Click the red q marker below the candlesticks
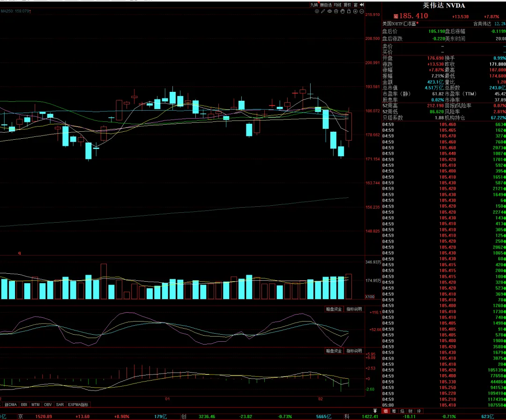The width and height of the screenshot is (506, 420). pyautogui.click(x=19, y=253)
